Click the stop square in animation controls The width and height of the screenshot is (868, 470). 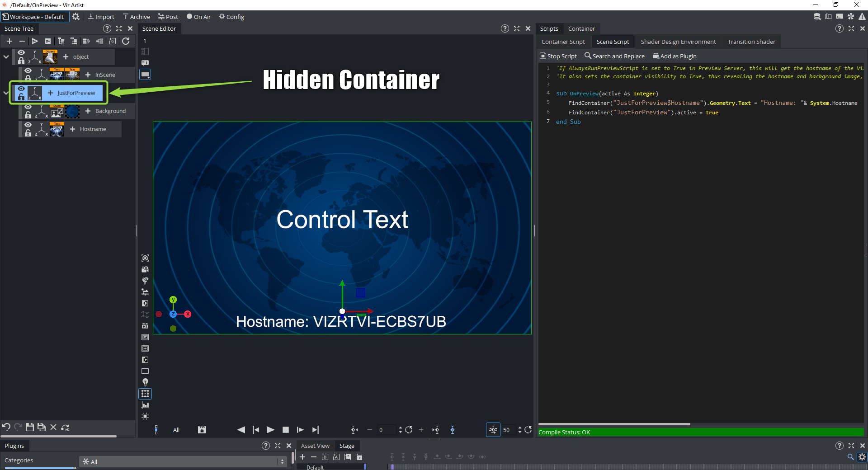pos(285,430)
